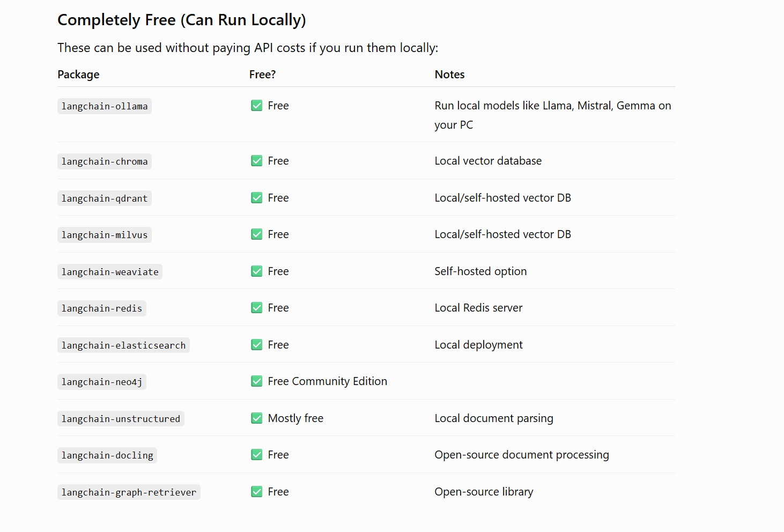The width and height of the screenshot is (784, 532).
Task: Click the word "Free" in the langchain-chroma row
Action: [278, 161]
